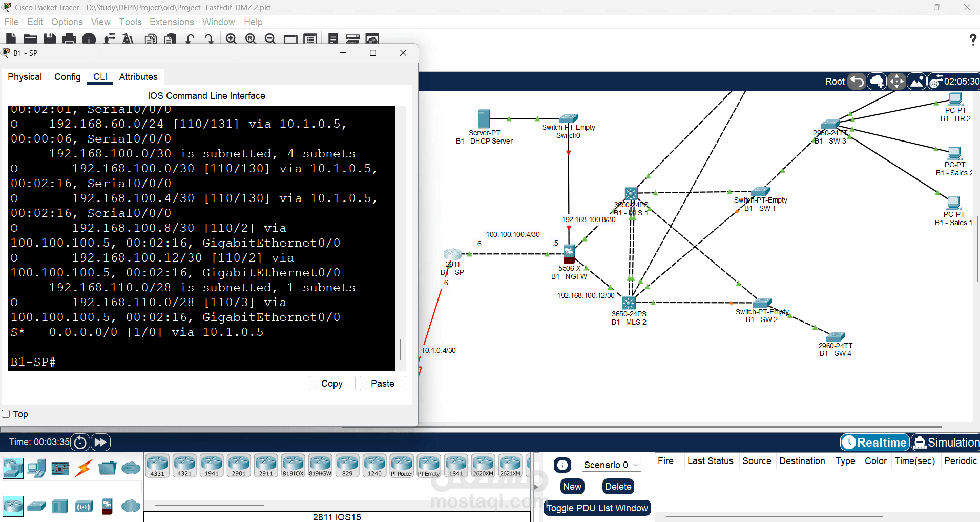Viewport: 980px width, 522px height.
Task: Open the Options menu
Action: 67,22
